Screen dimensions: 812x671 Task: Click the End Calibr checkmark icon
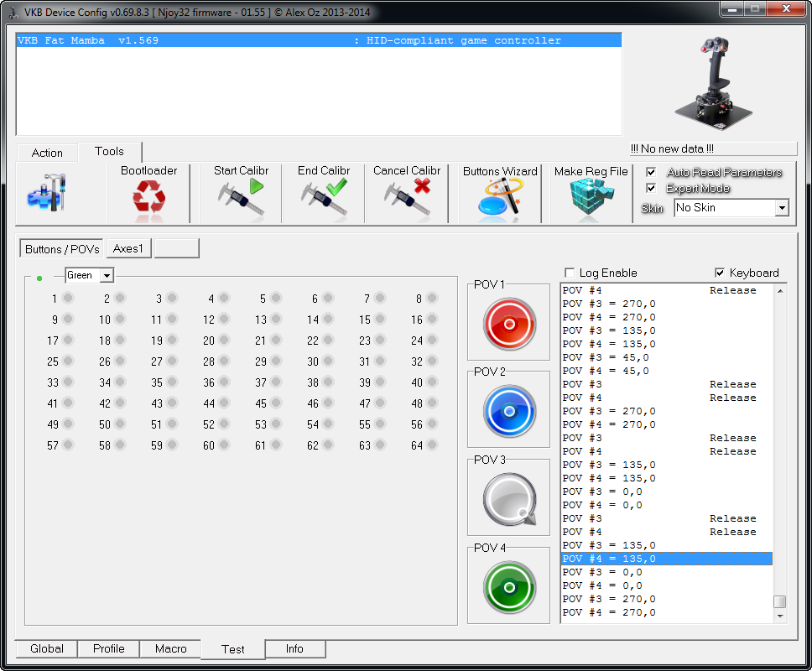tap(324, 197)
